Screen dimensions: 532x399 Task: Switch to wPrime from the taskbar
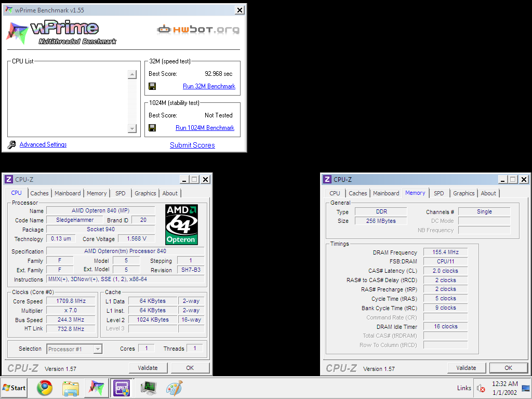tap(96, 388)
